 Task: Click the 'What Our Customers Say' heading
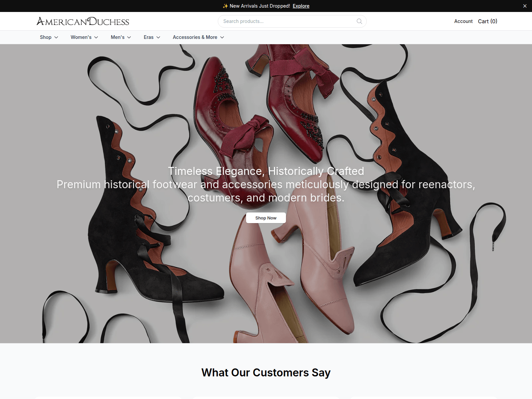[x=266, y=372]
